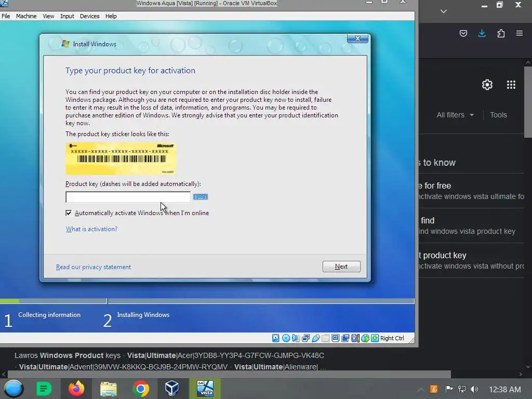Open Google quick settings gear icon
The height and width of the screenshot is (399, 532).
coord(487,85)
